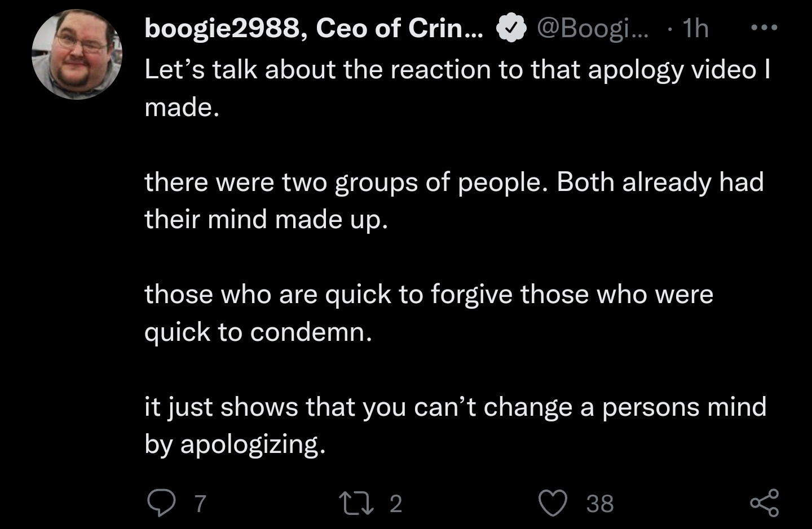Click the line "quick to condemn."

coord(258,332)
